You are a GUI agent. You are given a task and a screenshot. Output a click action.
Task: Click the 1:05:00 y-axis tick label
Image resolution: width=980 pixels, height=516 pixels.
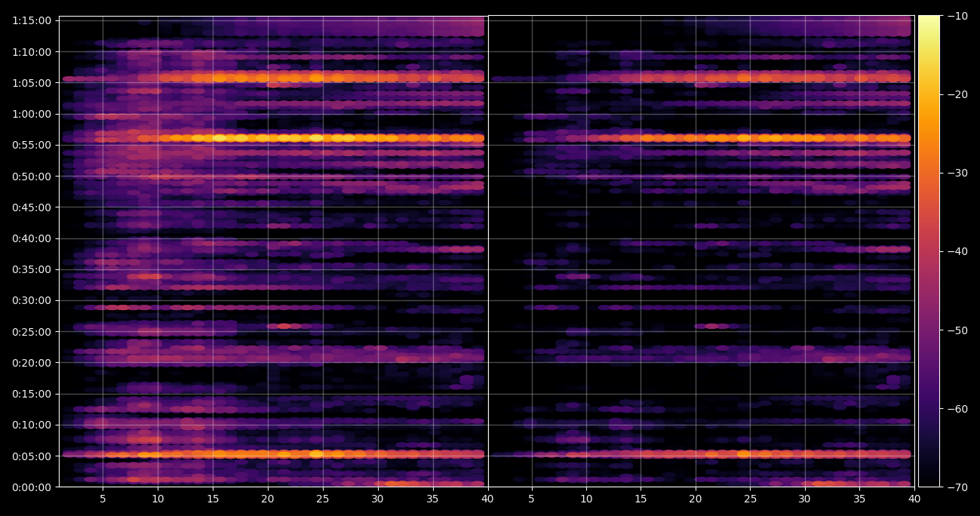(32, 83)
